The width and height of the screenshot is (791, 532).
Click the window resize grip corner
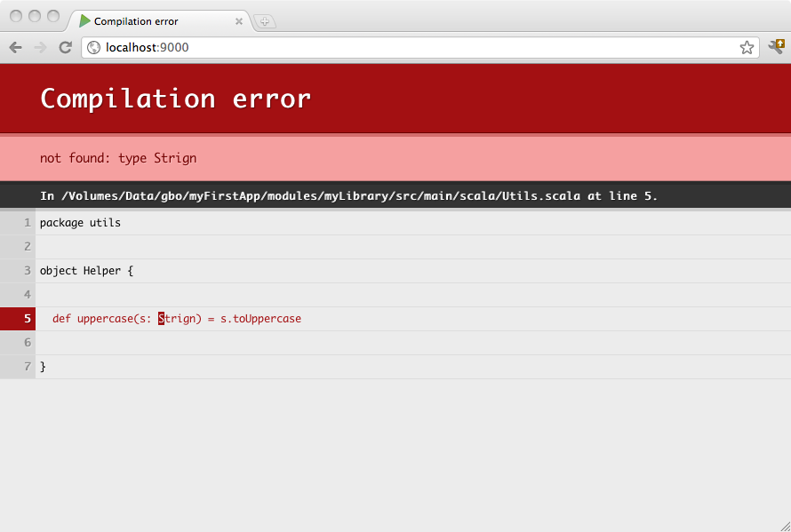pyautogui.click(x=784, y=526)
